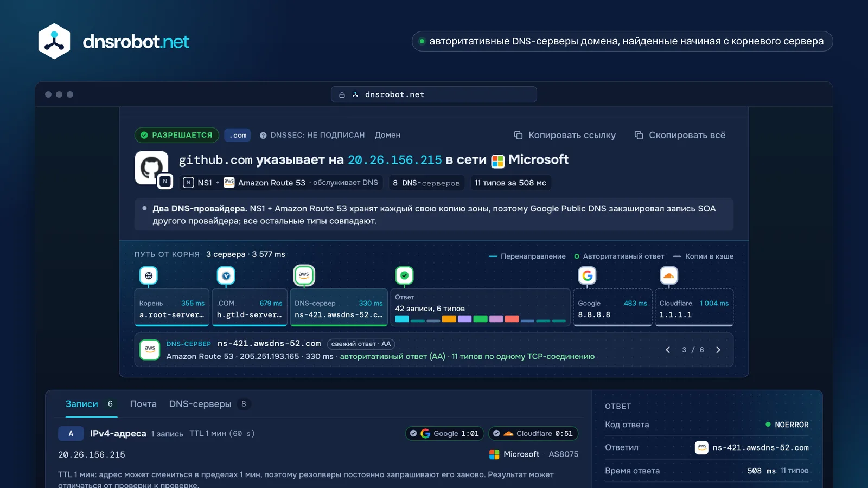Click the green checkmark Answer icon
The image size is (868, 488).
(x=404, y=275)
